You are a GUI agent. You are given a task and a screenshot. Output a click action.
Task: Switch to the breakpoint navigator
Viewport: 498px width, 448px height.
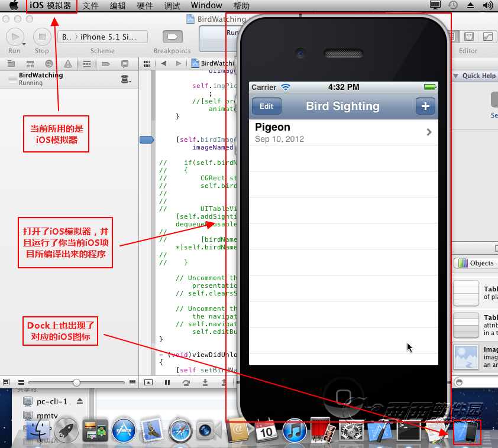106,64
